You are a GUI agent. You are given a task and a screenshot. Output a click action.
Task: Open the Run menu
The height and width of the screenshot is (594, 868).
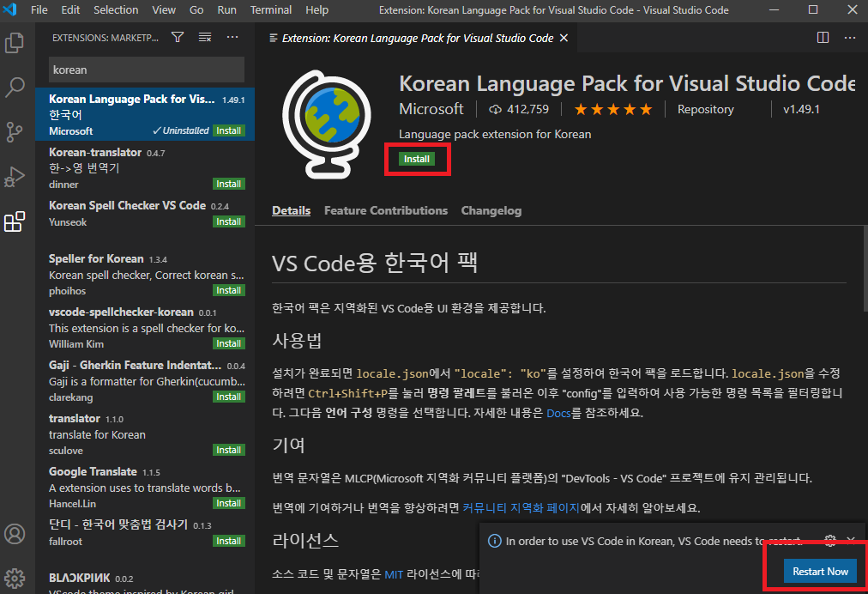(226, 10)
